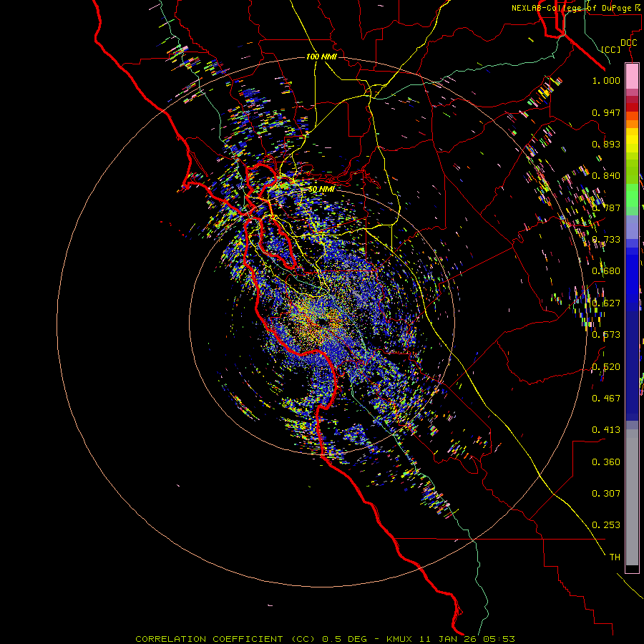Click the 0.413 scale value

pos(606,430)
